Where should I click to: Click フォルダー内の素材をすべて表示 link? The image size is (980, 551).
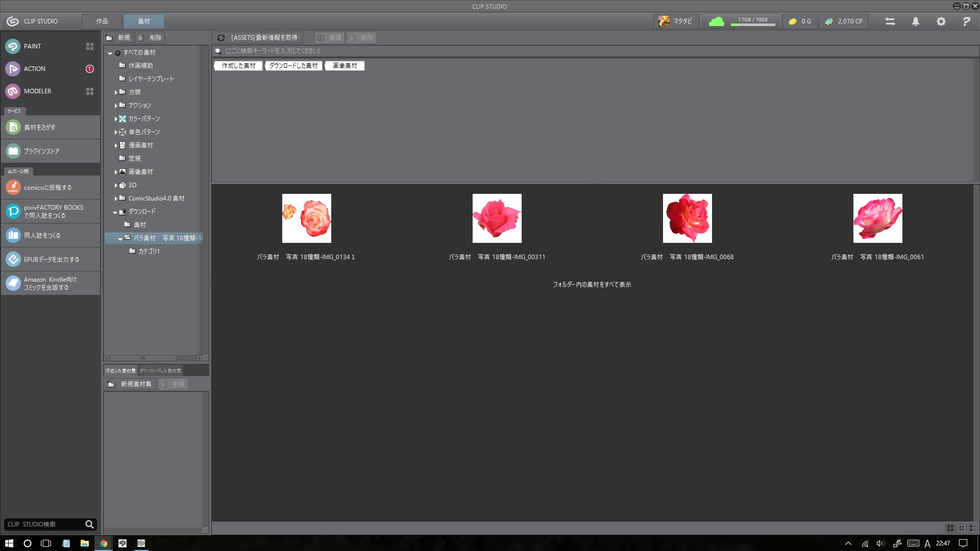click(592, 285)
